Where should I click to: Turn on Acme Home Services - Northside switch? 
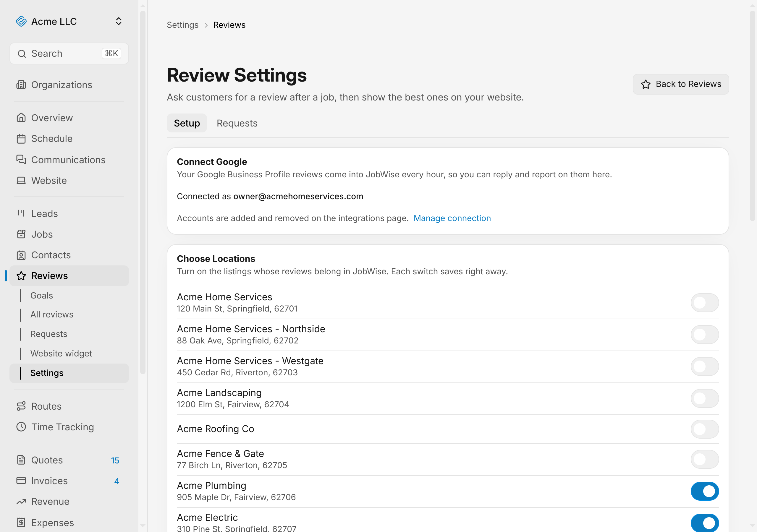[705, 335]
